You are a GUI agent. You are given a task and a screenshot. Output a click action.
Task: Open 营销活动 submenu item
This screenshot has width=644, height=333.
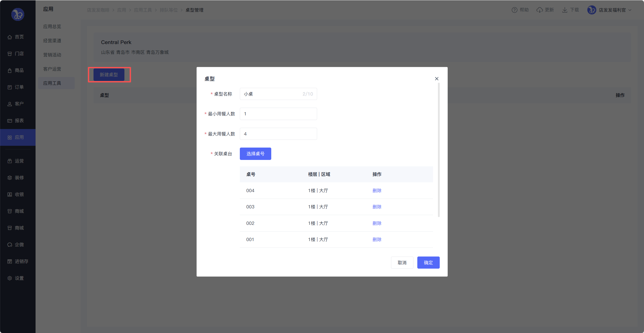52,55
